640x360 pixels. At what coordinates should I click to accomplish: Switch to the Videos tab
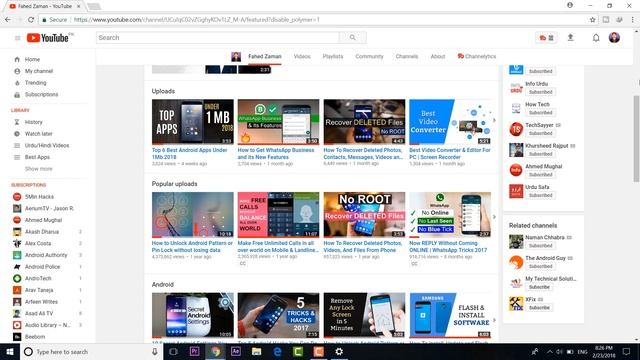(302, 56)
